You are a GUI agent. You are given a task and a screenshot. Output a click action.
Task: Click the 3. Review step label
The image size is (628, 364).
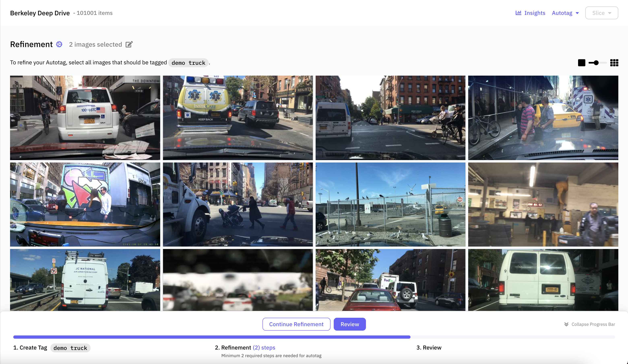(429, 348)
